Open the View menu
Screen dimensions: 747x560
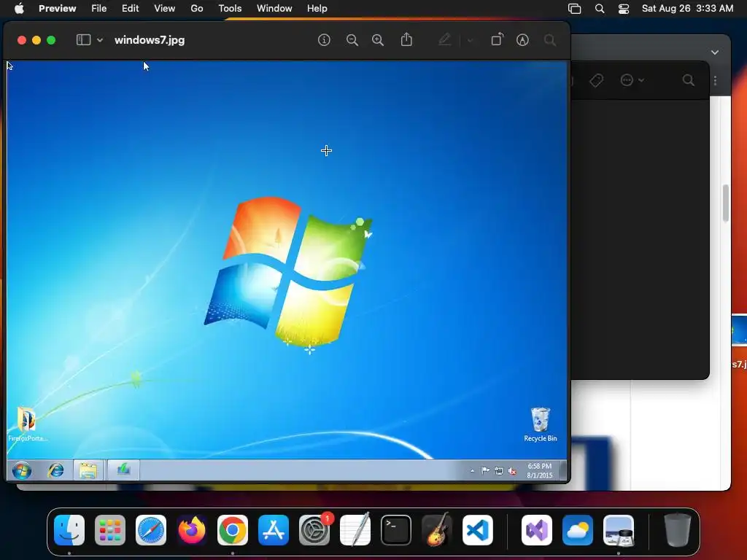[x=164, y=8]
